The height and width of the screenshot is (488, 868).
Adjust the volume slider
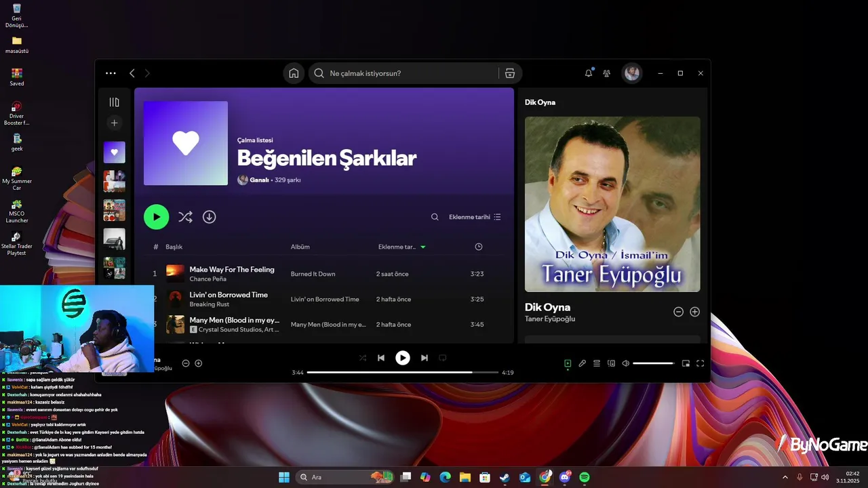coord(653,363)
